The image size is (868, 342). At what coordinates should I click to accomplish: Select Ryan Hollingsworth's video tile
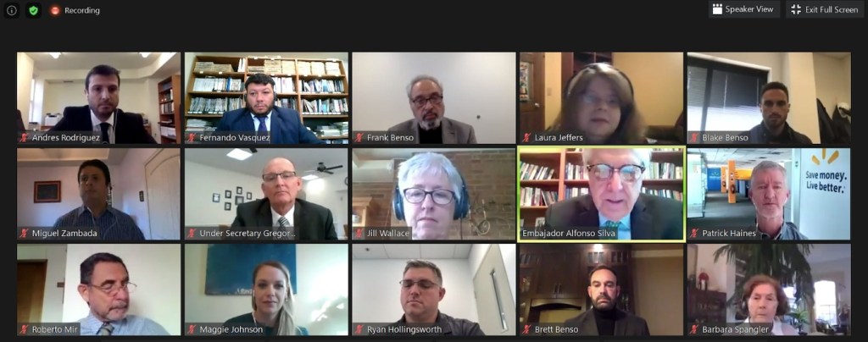click(x=433, y=290)
